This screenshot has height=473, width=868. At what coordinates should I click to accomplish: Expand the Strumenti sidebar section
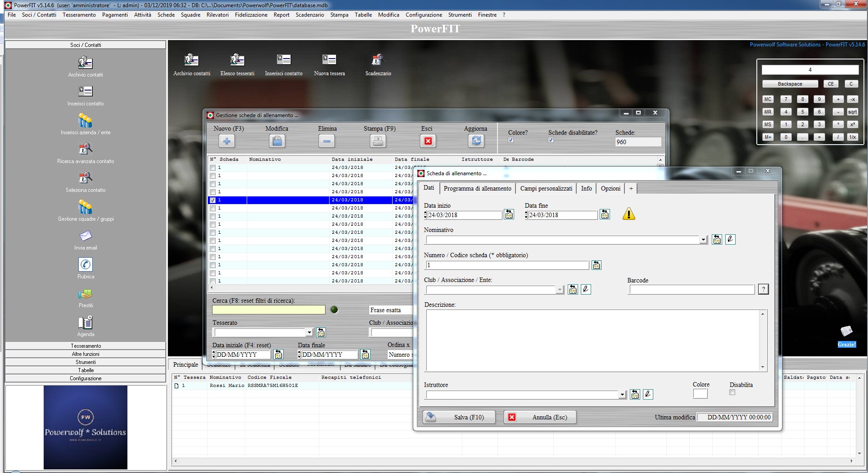pyautogui.click(x=86, y=362)
